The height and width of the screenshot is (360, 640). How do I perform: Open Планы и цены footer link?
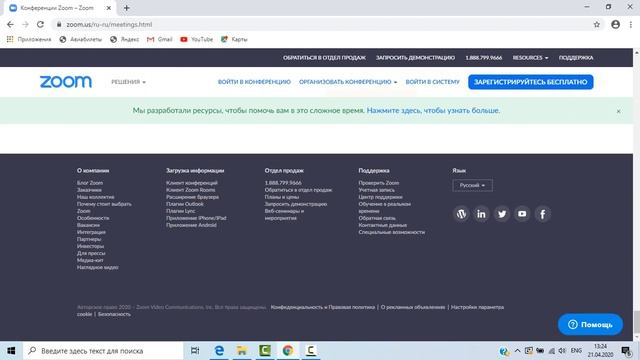282,197
